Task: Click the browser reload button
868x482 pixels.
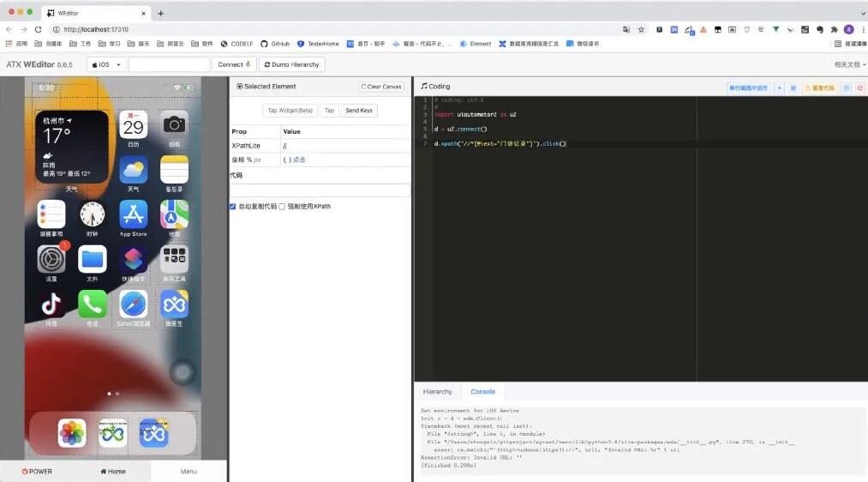Action: point(39,29)
